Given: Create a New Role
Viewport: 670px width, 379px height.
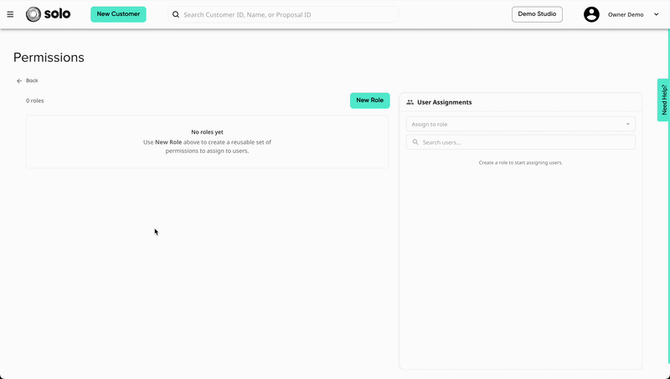Looking at the screenshot, I should (370, 100).
